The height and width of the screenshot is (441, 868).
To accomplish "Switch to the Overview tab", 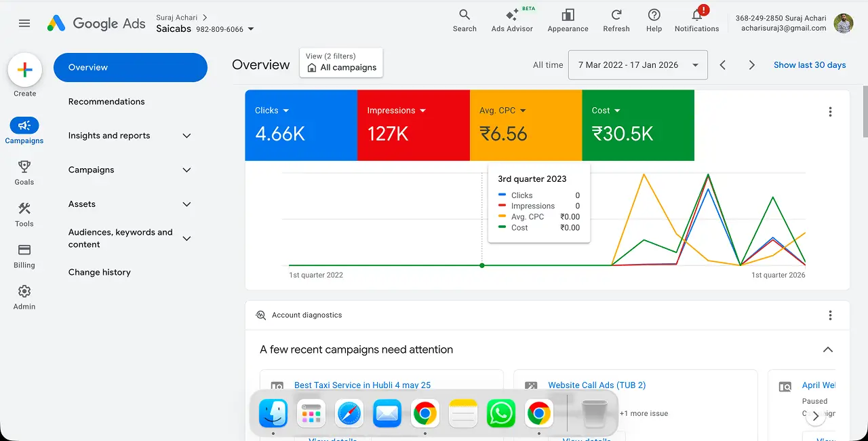I will click(87, 67).
